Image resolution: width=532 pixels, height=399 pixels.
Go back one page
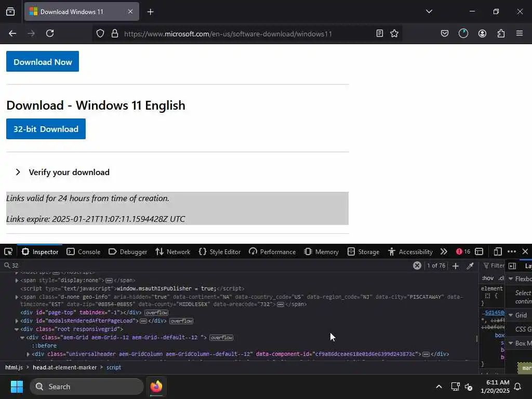point(12,33)
